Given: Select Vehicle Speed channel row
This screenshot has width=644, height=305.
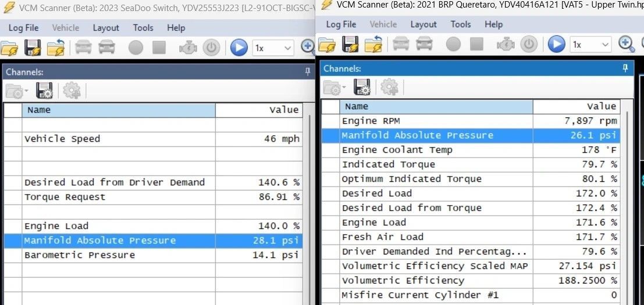Looking at the screenshot, I should (153, 139).
